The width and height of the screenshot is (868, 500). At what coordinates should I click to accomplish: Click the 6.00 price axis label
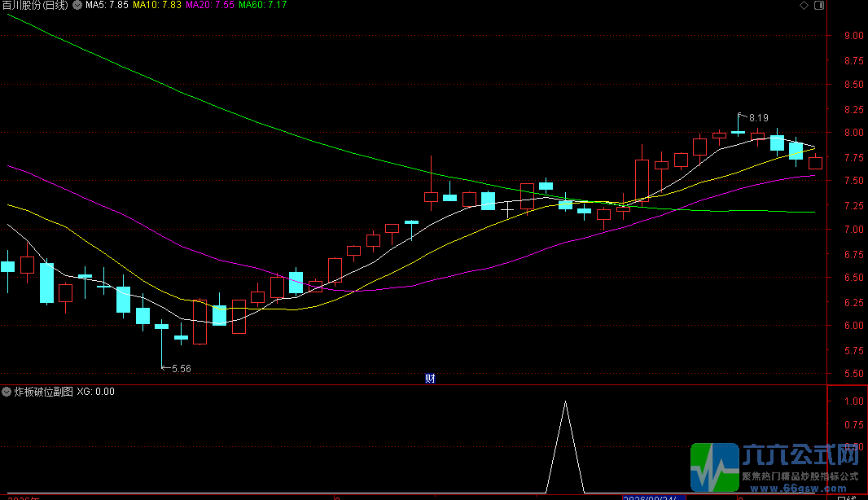tap(854, 326)
